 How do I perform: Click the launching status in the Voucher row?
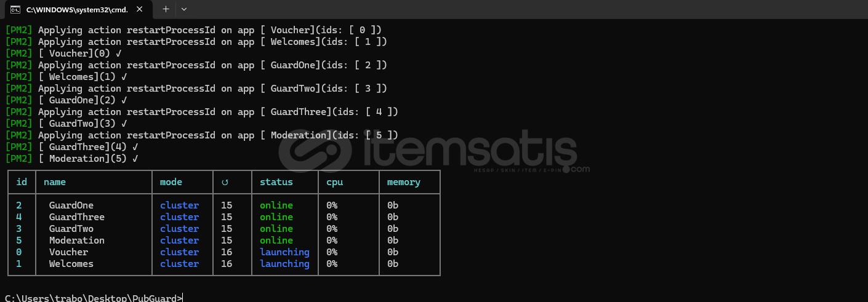click(x=284, y=252)
